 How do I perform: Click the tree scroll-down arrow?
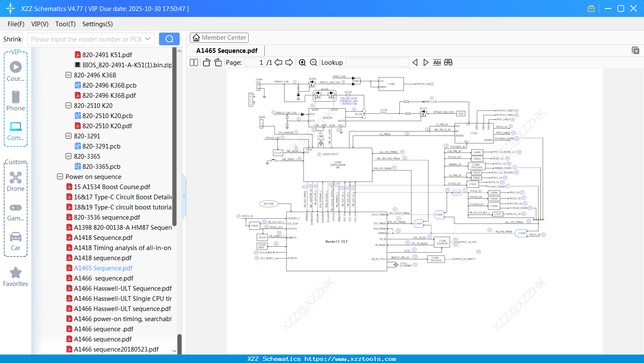(174, 351)
